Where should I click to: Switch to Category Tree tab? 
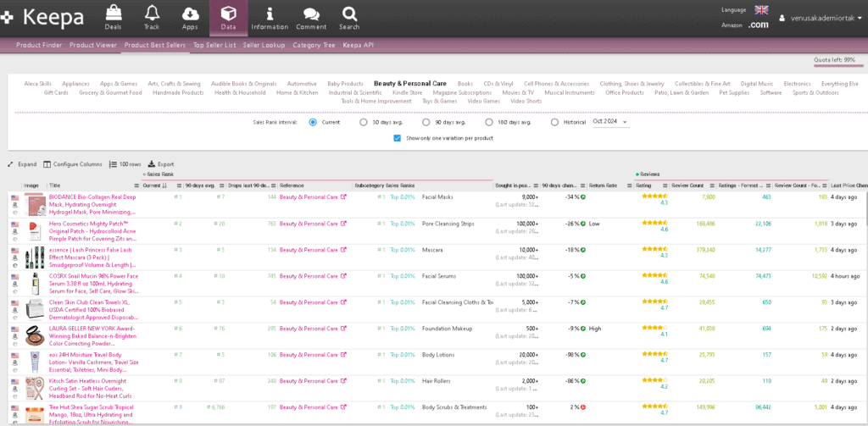click(314, 46)
